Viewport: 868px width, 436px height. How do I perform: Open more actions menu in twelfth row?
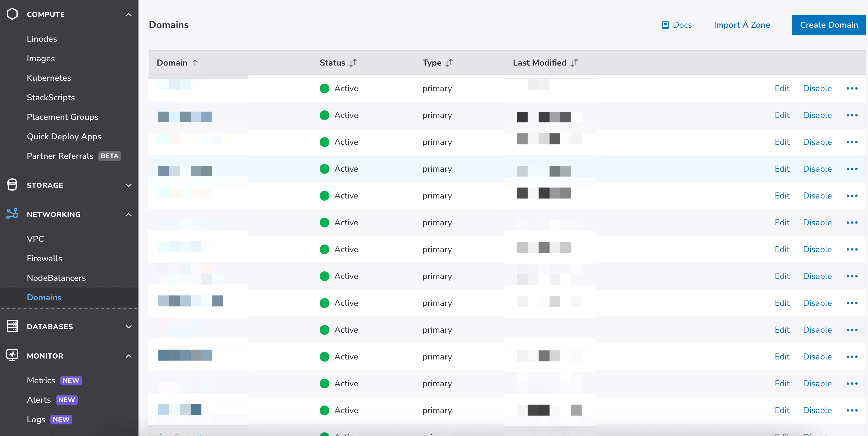point(852,384)
